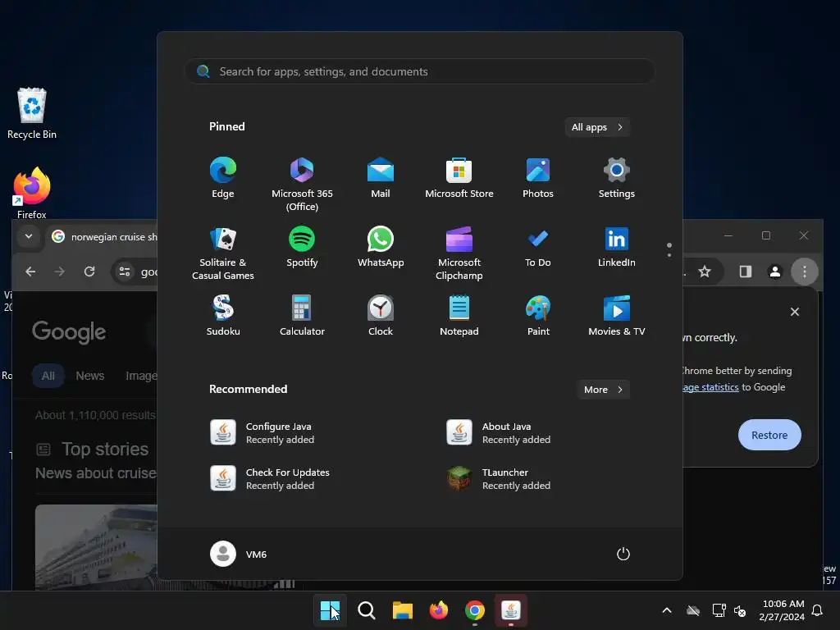Open File Explorer from taskbar
Image resolution: width=840 pixels, height=630 pixels.
402,610
